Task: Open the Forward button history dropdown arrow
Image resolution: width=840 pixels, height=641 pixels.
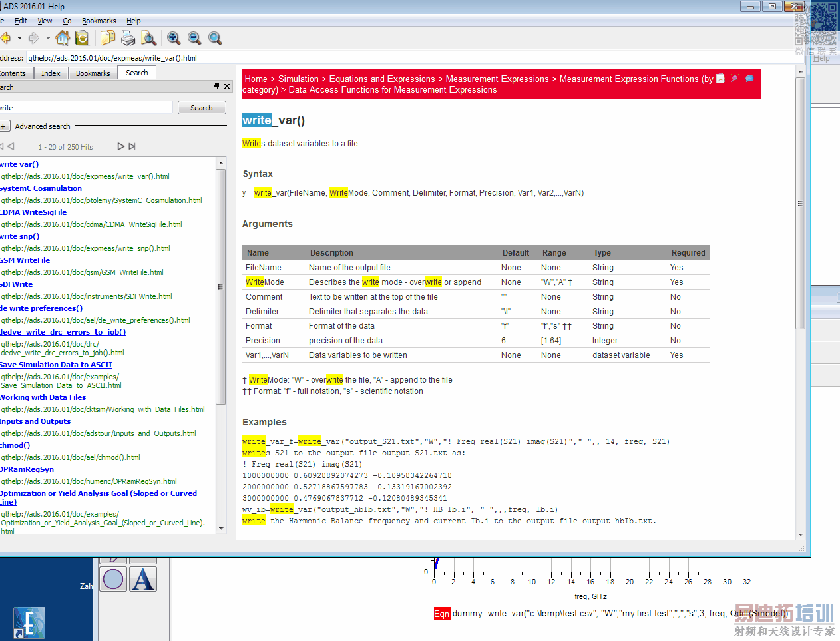Action: pos(48,38)
